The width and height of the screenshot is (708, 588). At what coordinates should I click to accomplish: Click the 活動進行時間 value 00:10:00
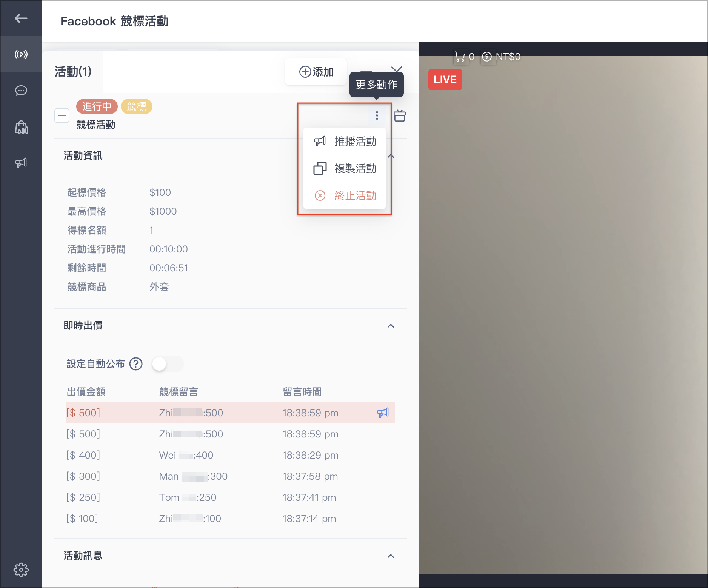pos(169,249)
